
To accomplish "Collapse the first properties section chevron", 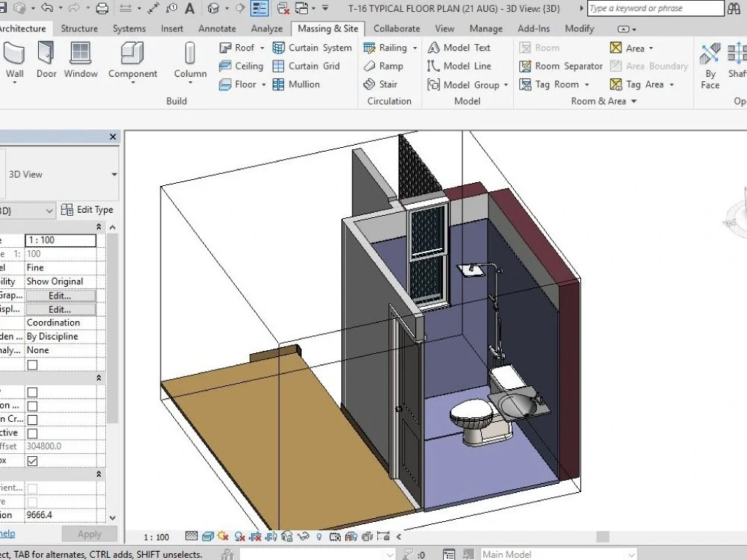I will [99, 227].
